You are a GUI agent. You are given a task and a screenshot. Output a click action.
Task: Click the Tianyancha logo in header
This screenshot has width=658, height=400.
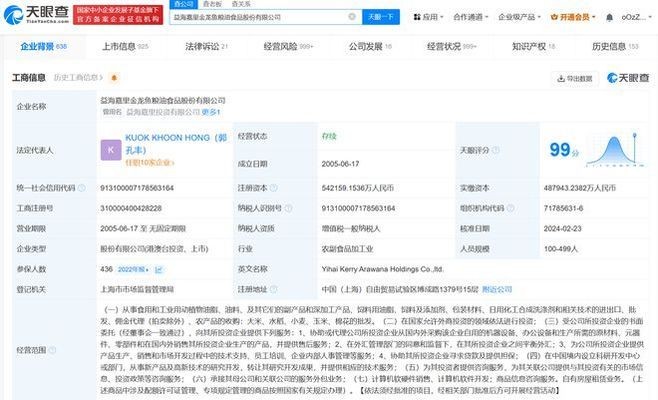36,15
